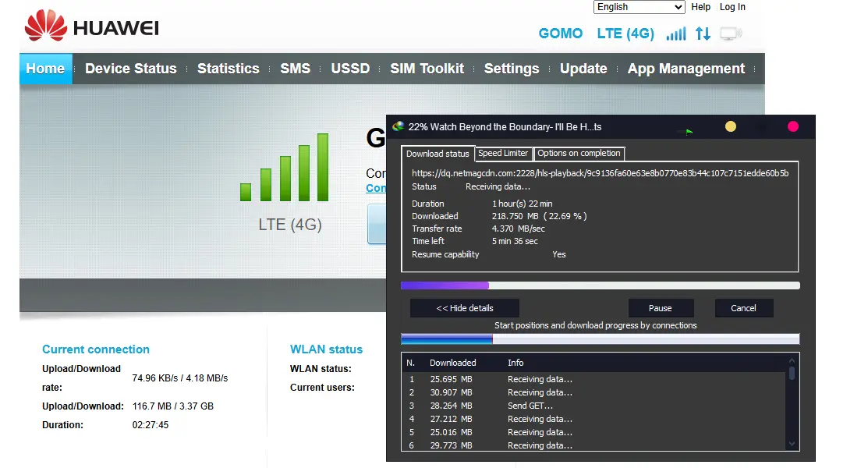This screenshot has height=468, width=868.
Task: Open the Settings menu
Action: [x=512, y=69]
